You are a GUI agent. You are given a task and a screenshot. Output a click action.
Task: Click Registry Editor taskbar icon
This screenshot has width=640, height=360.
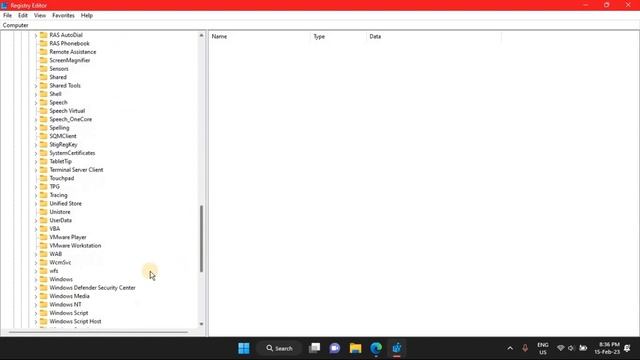(x=397, y=348)
